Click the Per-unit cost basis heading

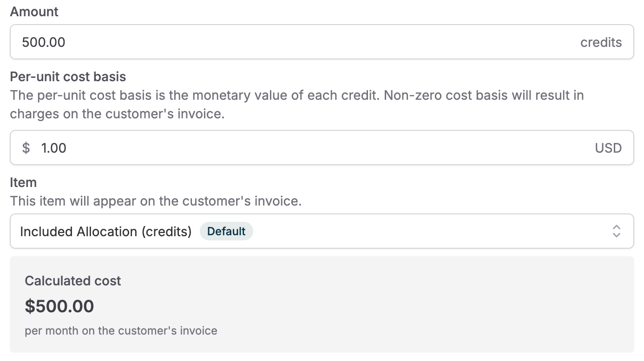67,77
